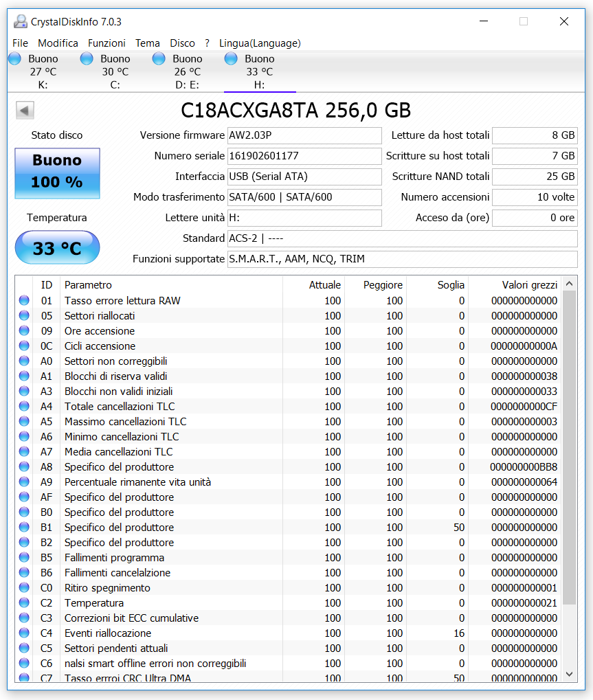This screenshot has height=700, width=593.
Task: Select the C: drive status orb
Action: [87, 58]
